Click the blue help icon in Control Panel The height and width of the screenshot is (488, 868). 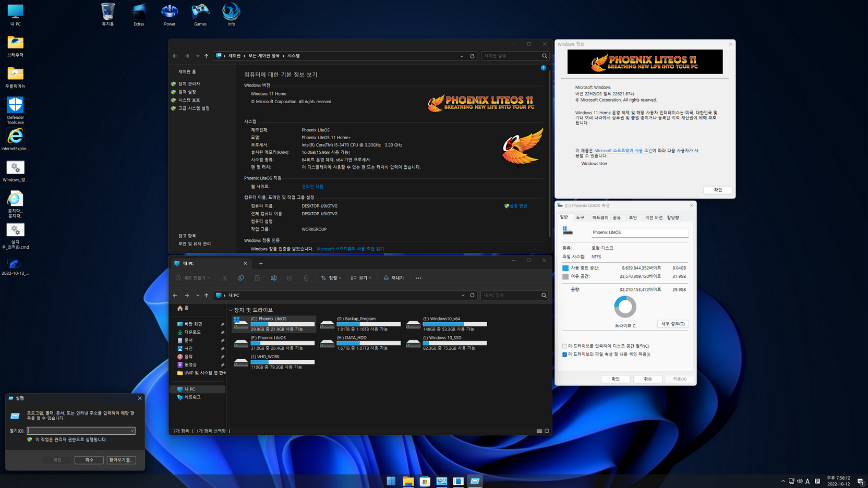[x=544, y=68]
